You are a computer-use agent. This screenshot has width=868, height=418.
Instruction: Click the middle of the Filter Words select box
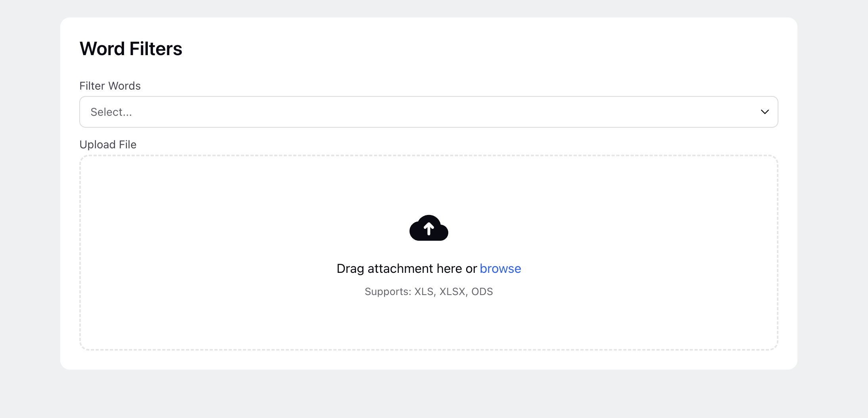click(429, 112)
